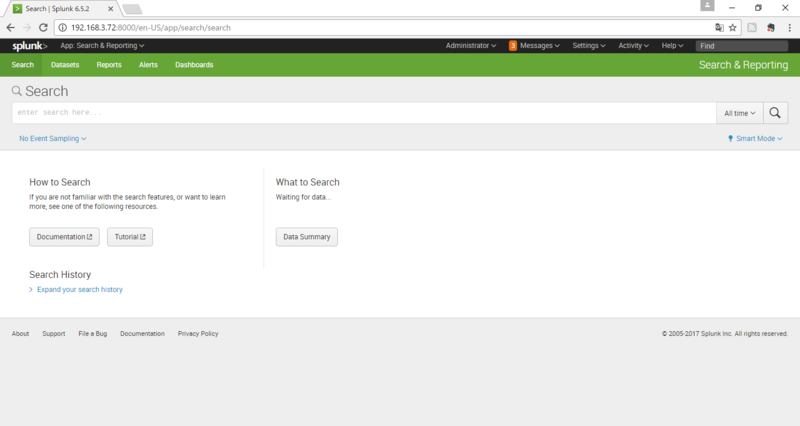Open the Messages dropdown
Viewport: 800px width, 426px height.
coord(540,45)
